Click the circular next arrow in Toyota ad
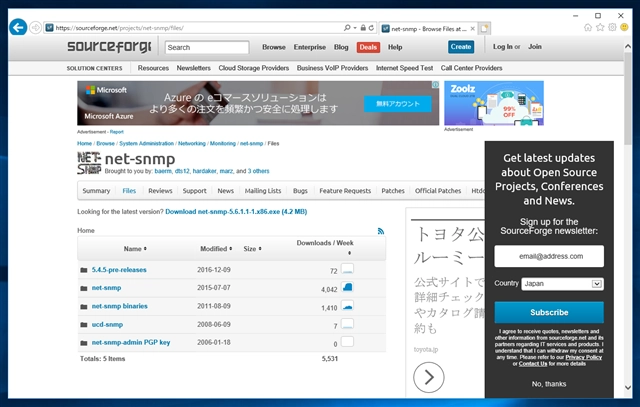The width and height of the screenshot is (640, 407). coord(429,377)
